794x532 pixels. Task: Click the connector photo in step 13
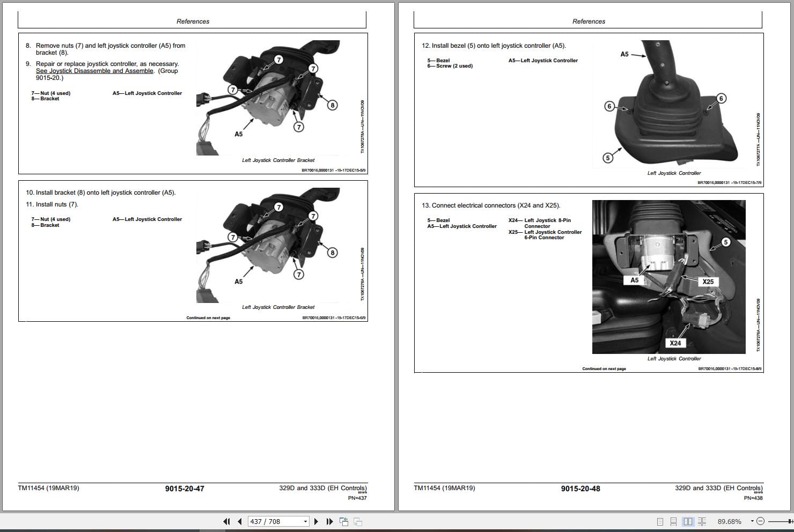[x=668, y=277]
